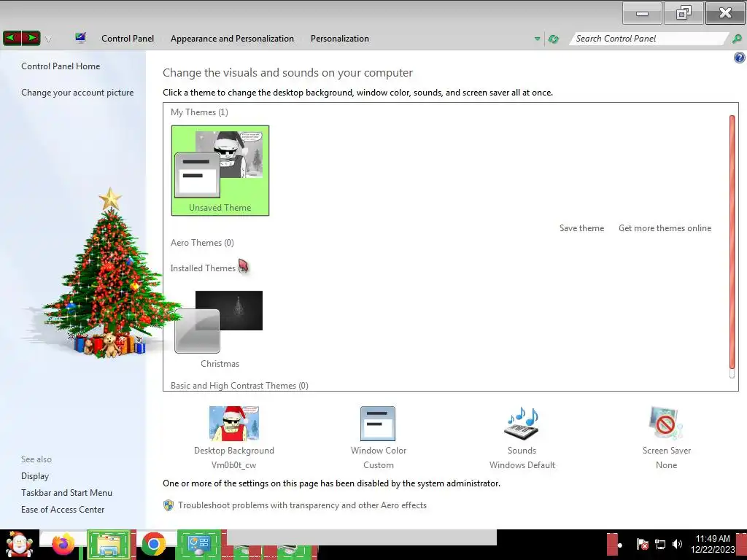
Task: Click the Windows Default sounds label
Action: [522, 464]
